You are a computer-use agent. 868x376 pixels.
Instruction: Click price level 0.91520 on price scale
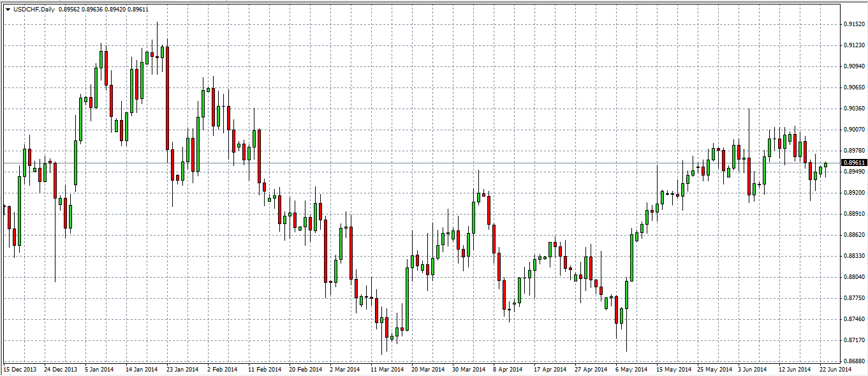pos(855,24)
